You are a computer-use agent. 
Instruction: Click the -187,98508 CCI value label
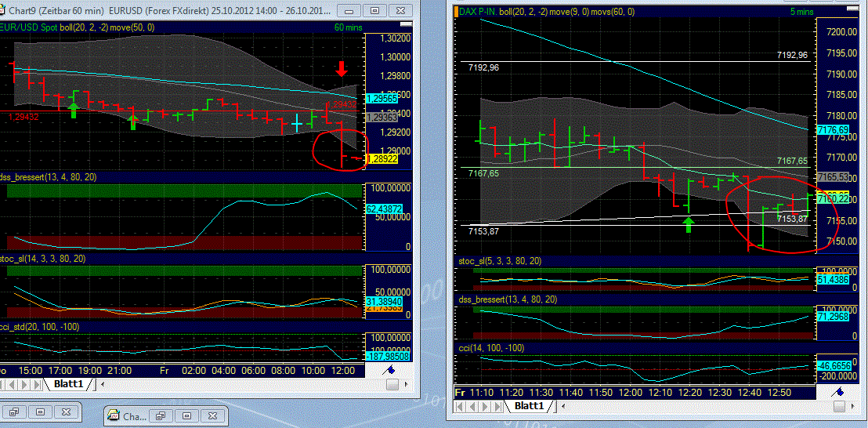click(387, 356)
